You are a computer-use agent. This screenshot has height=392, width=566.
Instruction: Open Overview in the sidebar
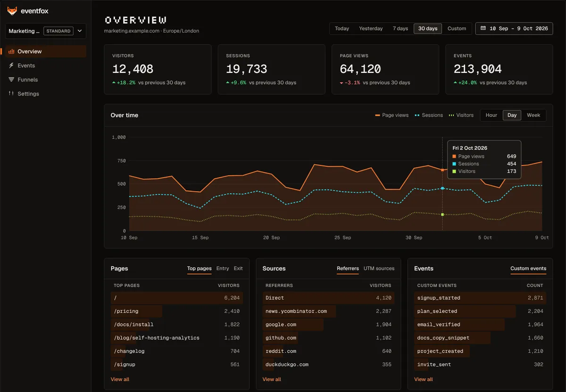click(x=46, y=51)
